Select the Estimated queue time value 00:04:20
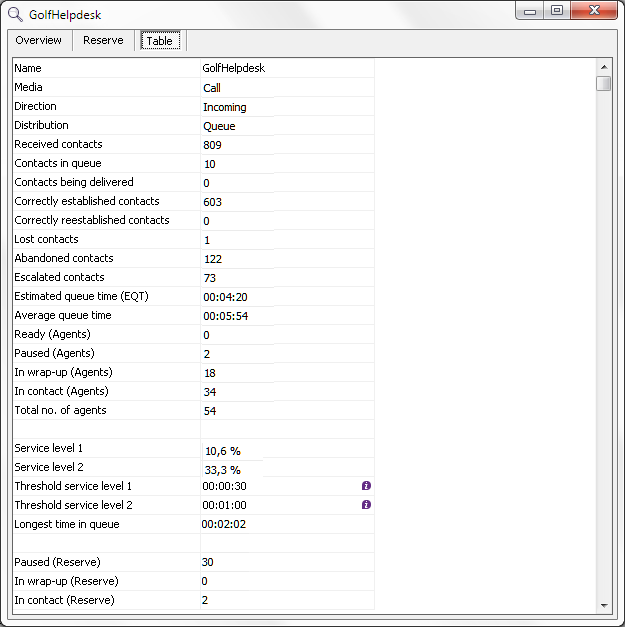Screen dimensions: 625x627 click(225, 297)
